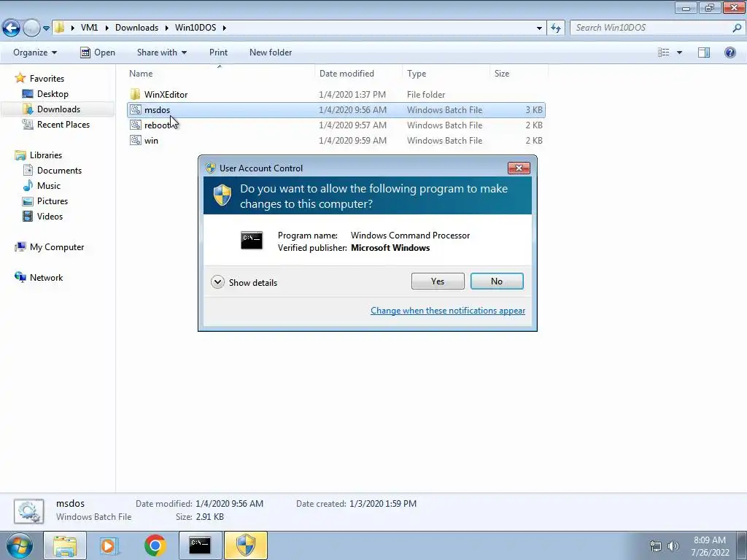
Task: Click Favorites in the navigation pane
Action: [x=47, y=79]
